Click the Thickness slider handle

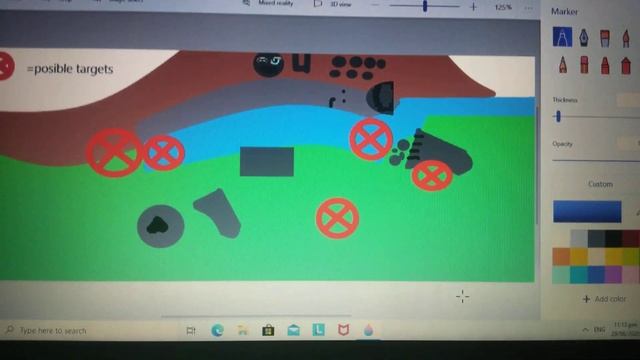(x=558, y=117)
